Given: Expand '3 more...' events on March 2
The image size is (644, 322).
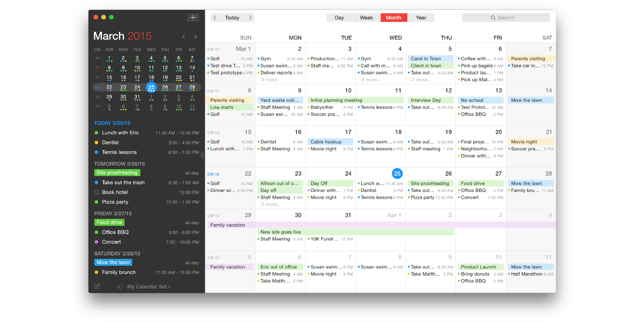Looking at the screenshot, I should 271,79.
